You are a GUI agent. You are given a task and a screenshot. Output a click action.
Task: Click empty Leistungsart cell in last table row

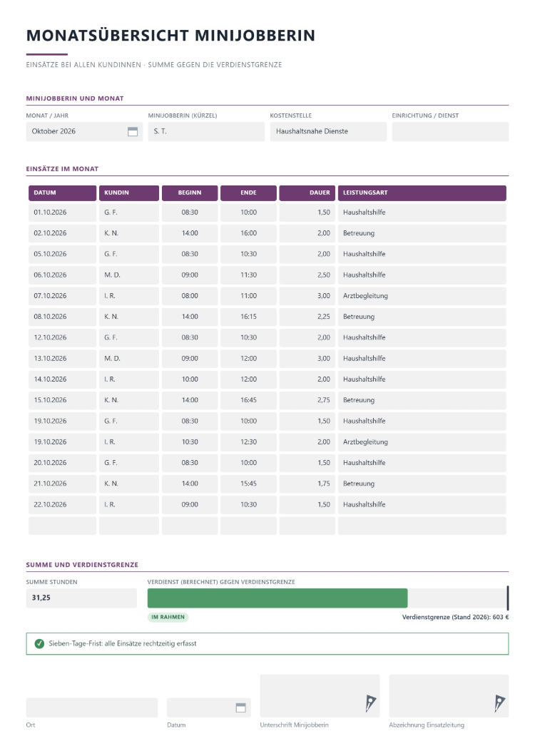click(422, 526)
